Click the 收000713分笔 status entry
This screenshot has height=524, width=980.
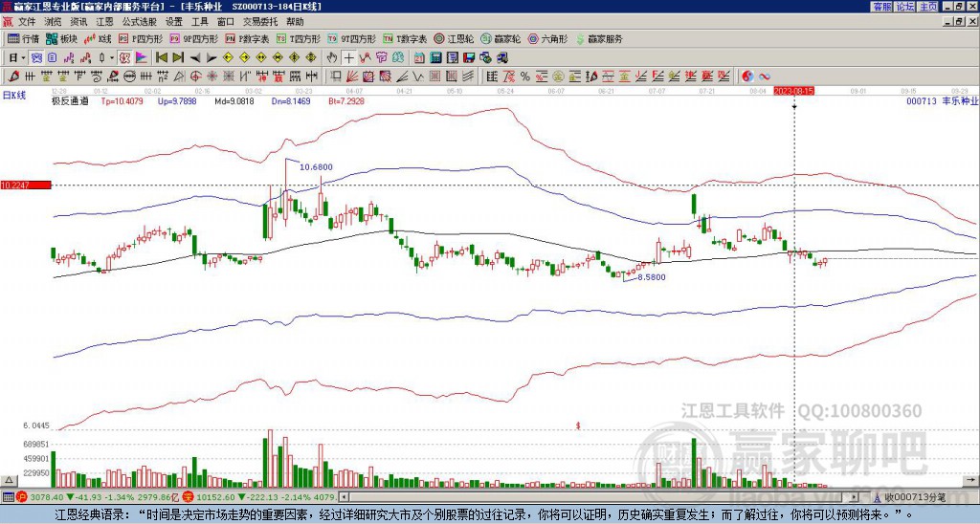pyautogui.click(x=914, y=497)
